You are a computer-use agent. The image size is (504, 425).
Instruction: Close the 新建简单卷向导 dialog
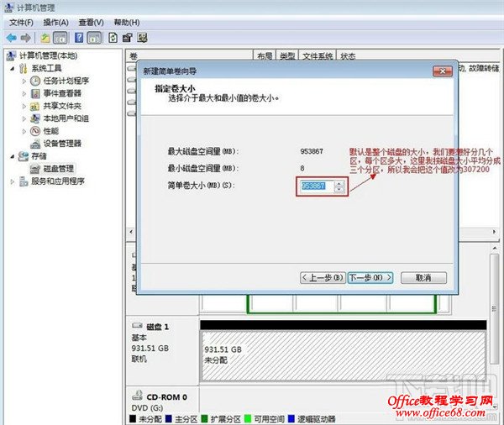pos(443,71)
